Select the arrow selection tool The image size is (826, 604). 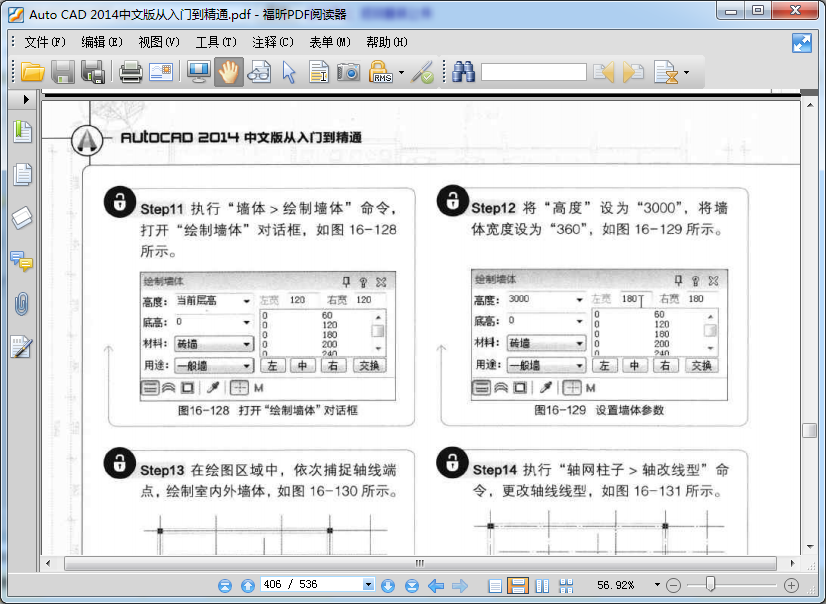pos(289,72)
